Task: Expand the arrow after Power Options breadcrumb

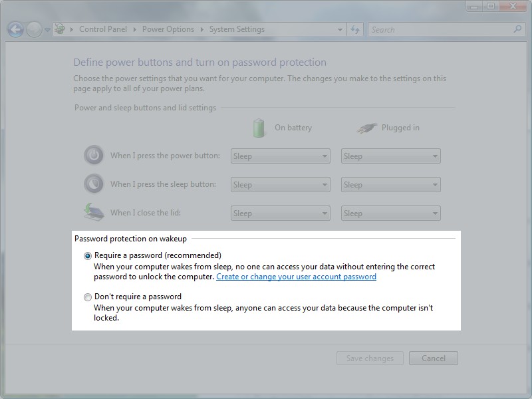Action: tap(202, 29)
